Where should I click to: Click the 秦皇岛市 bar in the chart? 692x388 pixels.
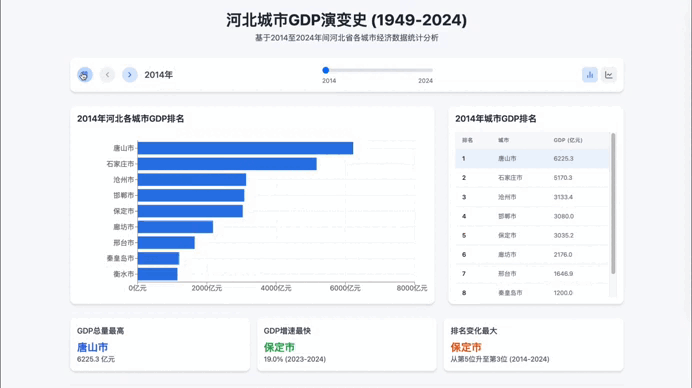pos(158,258)
